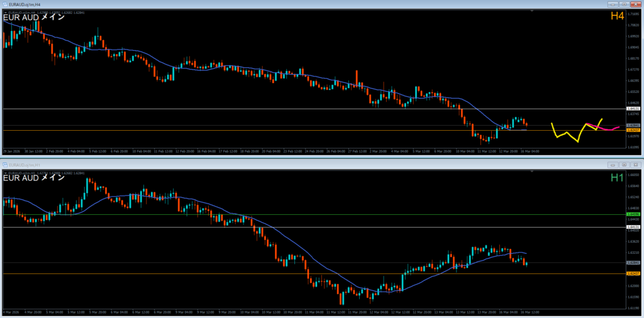
Task: Click the H4 chart window's title bar icon
Action: (x=4, y=4)
